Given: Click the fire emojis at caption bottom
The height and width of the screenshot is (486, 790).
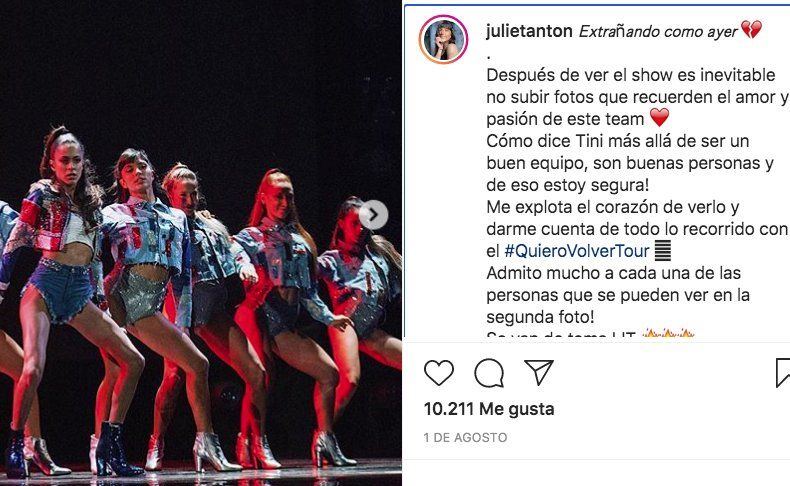Looking at the screenshot, I should click(669, 333).
